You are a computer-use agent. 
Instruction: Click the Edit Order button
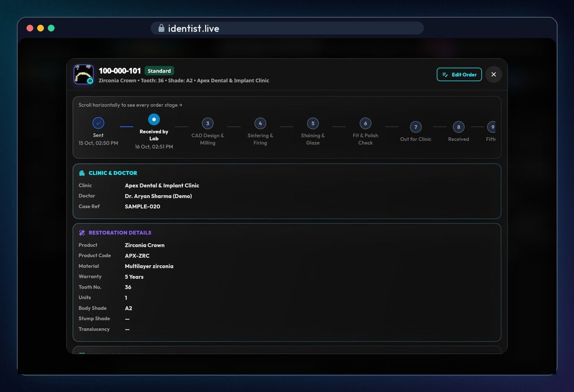click(459, 75)
